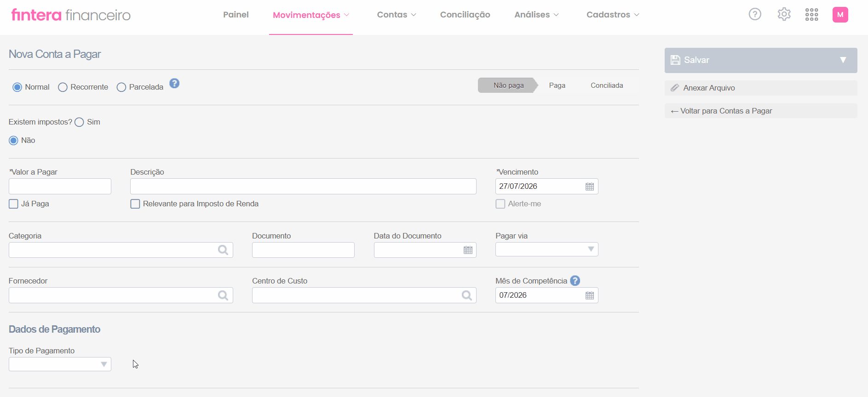Go to the Conciliação page

point(465,15)
